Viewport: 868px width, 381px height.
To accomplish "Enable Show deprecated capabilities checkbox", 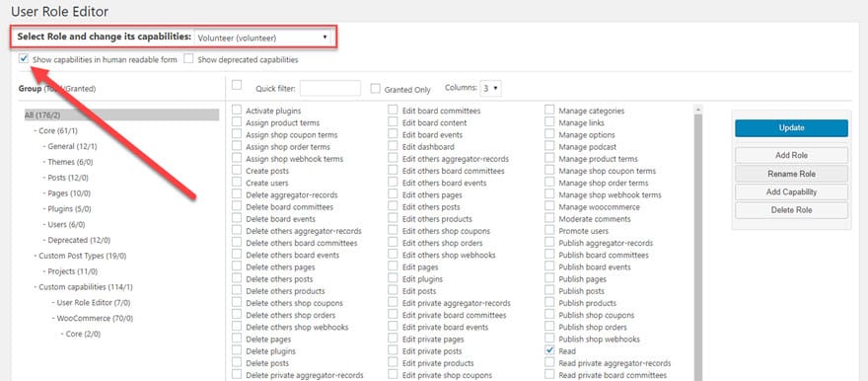I will click(188, 58).
